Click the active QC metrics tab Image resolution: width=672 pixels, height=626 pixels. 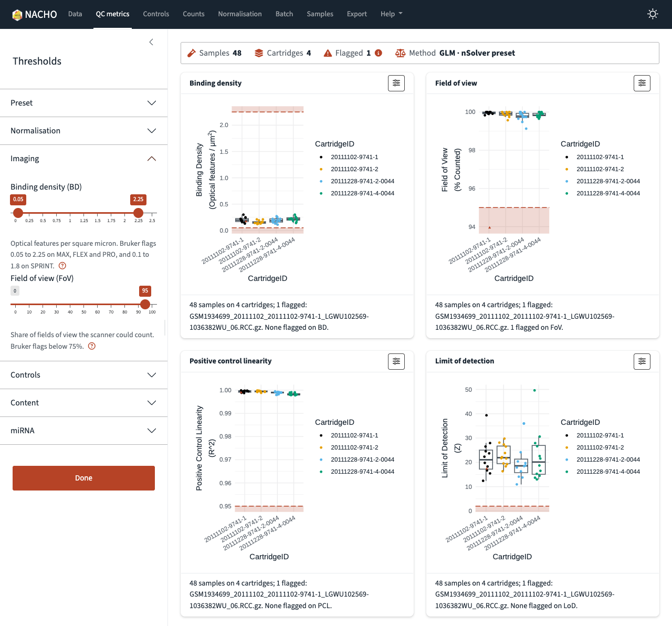pyautogui.click(x=112, y=14)
